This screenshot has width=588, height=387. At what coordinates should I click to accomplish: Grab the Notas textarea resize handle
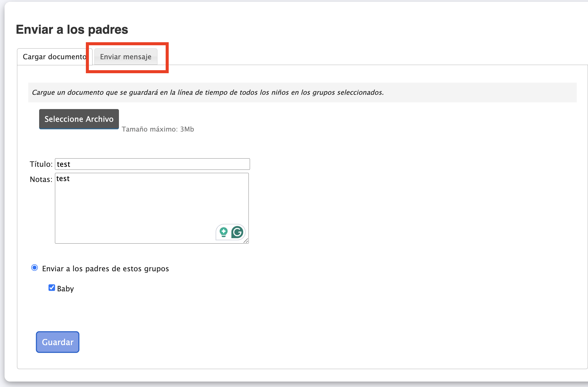click(x=246, y=241)
